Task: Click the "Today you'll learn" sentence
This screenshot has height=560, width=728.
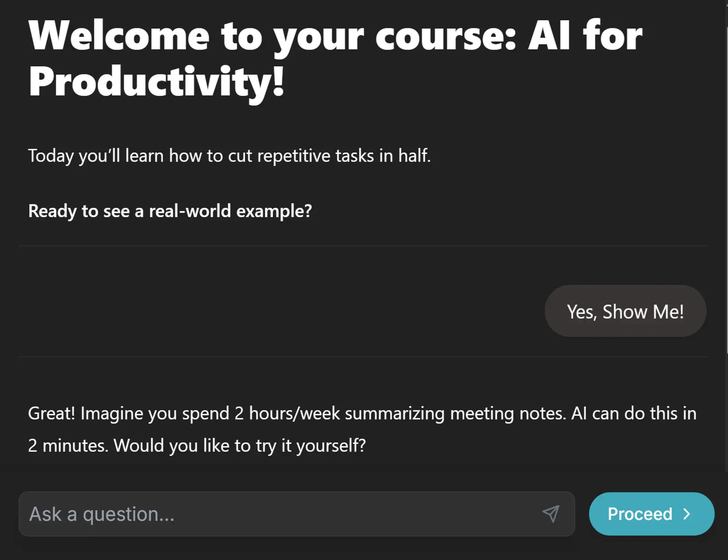Action: 229,156
